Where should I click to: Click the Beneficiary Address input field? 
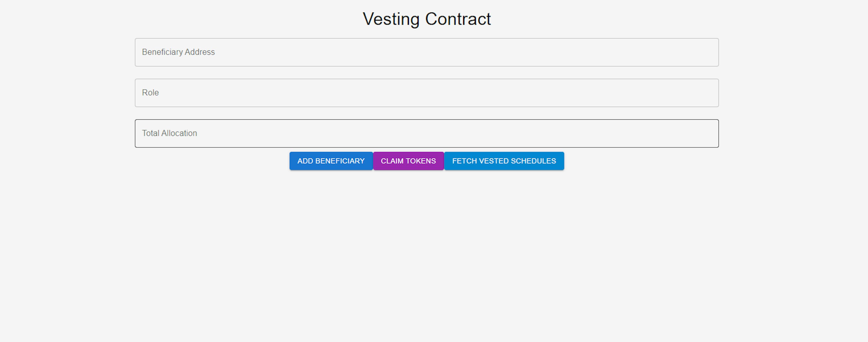click(427, 52)
